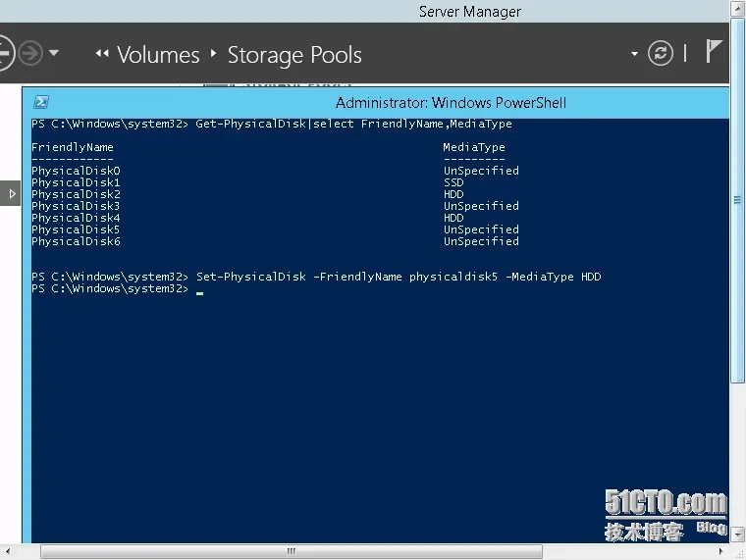
Task: Select the Storage Pools breadcrumb
Action: pos(294,55)
